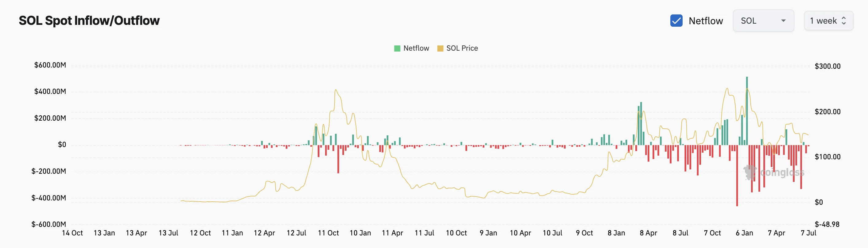Open the SOL coin dropdown
The height and width of the screenshot is (248, 868).
(x=763, y=21)
